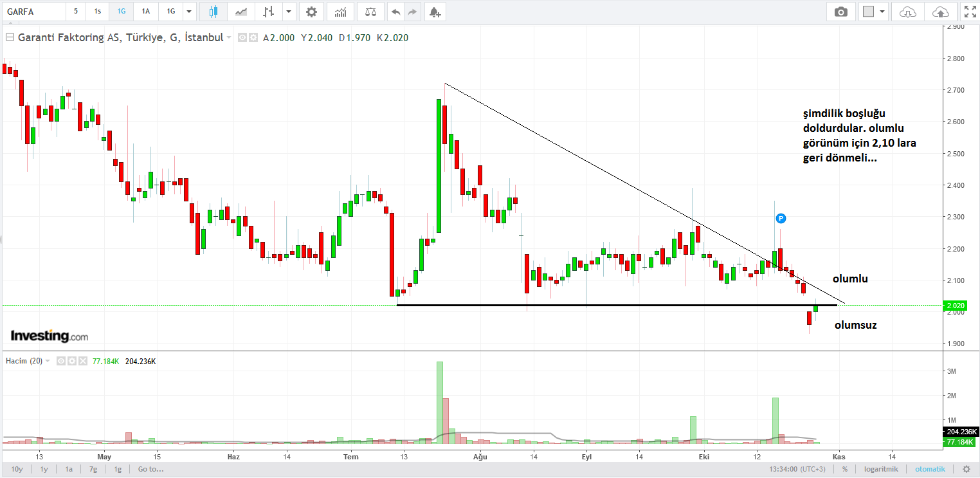Screen dimensions: 980x478
Task: Set the time range to 1a
Action: pyautogui.click(x=68, y=469)
